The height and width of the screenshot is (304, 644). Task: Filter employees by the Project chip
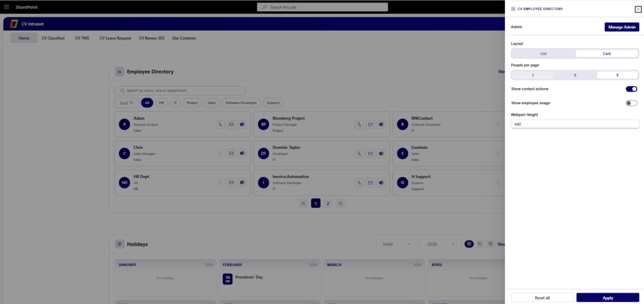click(192, 103)
